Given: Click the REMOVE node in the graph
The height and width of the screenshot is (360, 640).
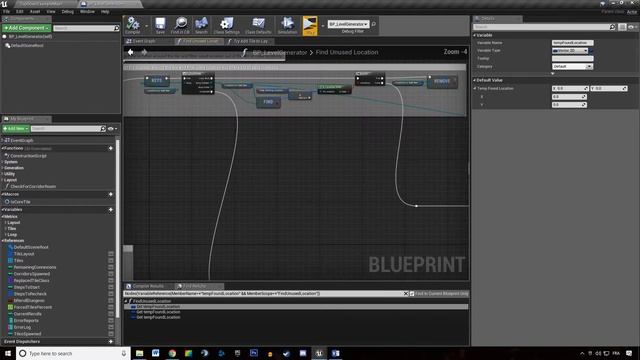Looking at the screenshot, I should point(442,81).
